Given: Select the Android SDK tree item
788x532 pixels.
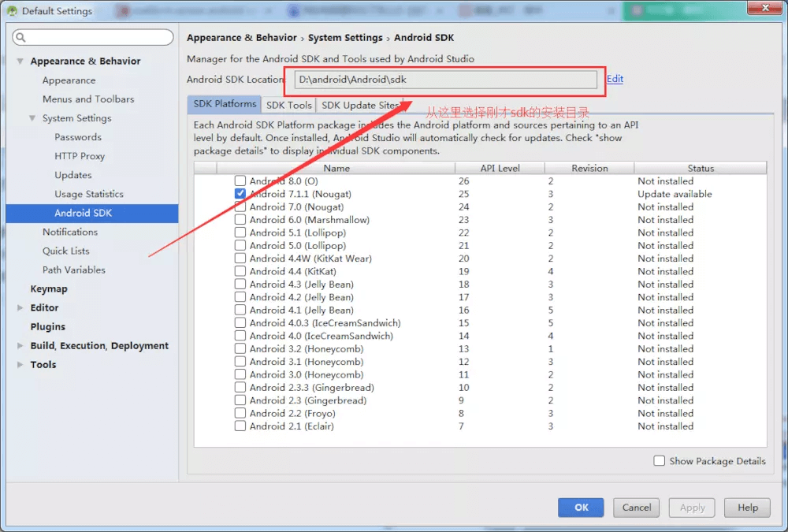Looking at the screenshot, I should click(x=92, y=214).
